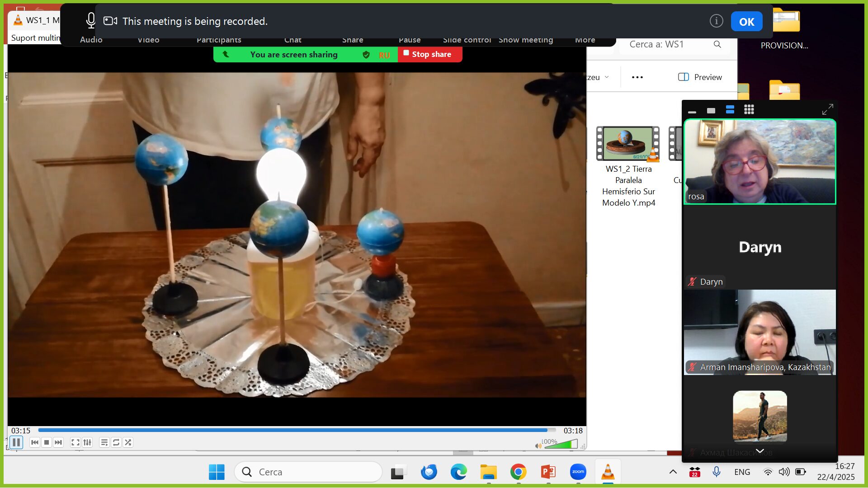The width and height of the screenshot is (868, 488).
Task: Expand more participants chevron in Zoom panel
Action: point(760,451)
